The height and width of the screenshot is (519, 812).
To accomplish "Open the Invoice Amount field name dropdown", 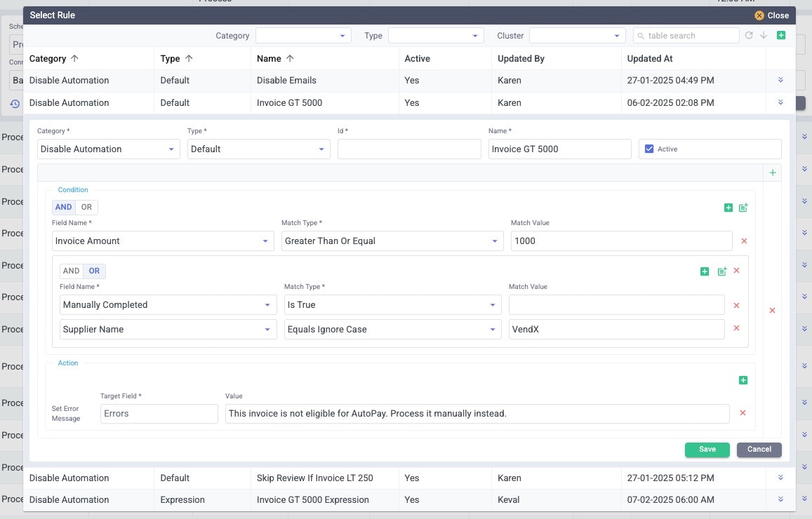I will (163, 241).
